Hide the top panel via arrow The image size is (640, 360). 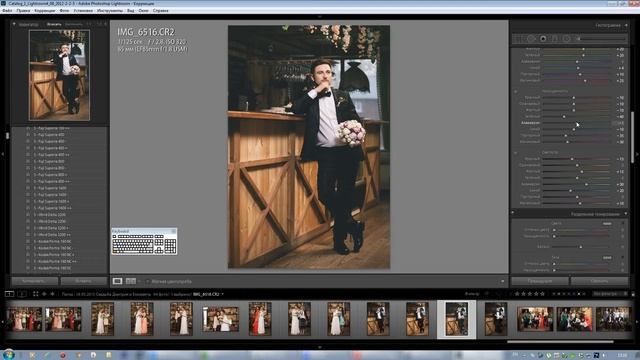click(x=320, y=17)
